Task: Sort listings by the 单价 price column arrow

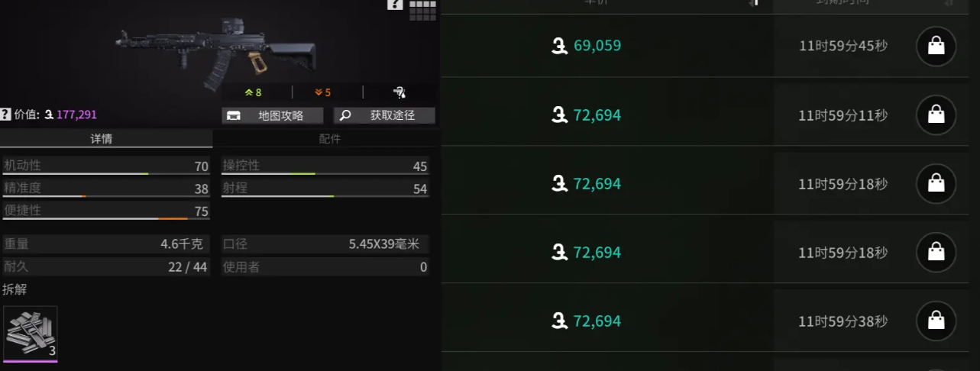Action: 755,2
